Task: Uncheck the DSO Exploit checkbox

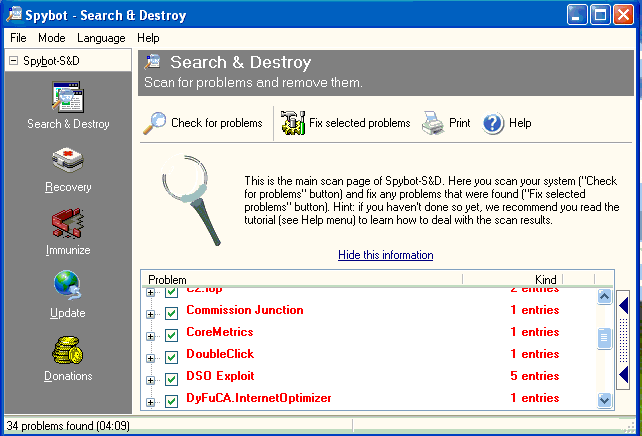Action: tap(171, 376)
